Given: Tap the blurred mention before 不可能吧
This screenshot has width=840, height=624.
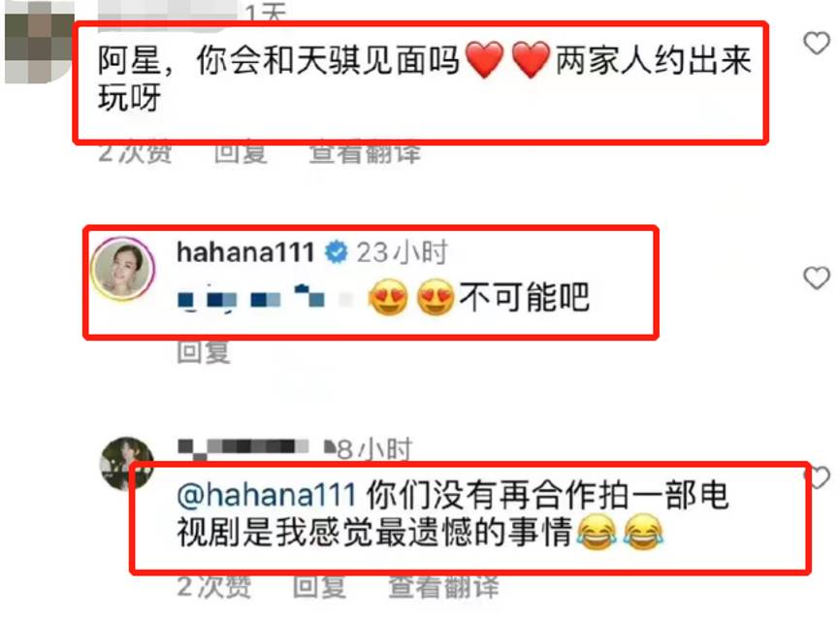Looking at the screenshot, I should point(265,298).
